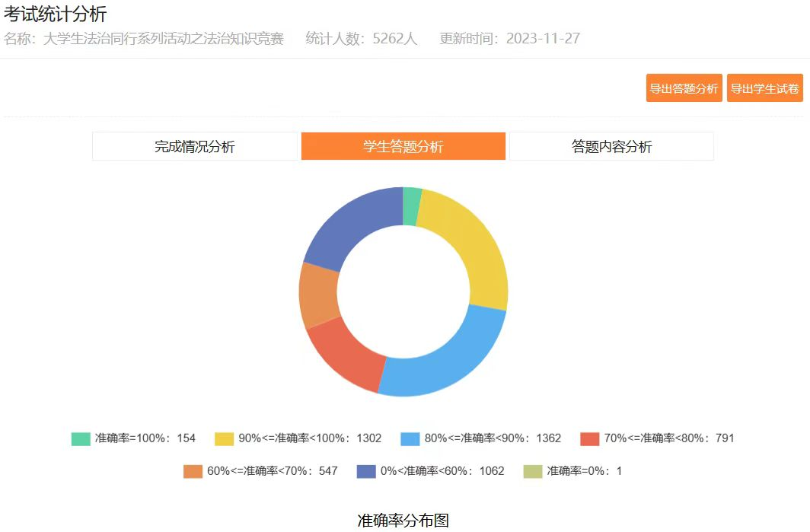Click the 准确率分布图 chart title

click(403, 520)
